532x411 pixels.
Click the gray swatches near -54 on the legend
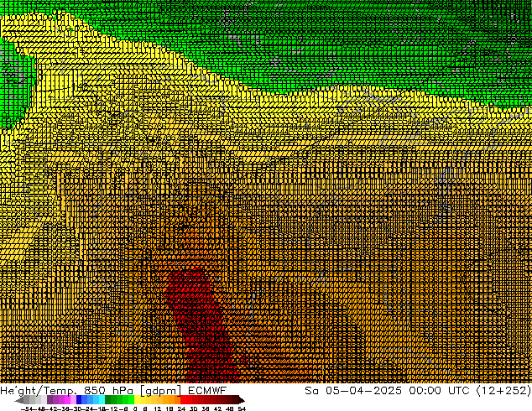pyautogui.click(x=35, y=400)
